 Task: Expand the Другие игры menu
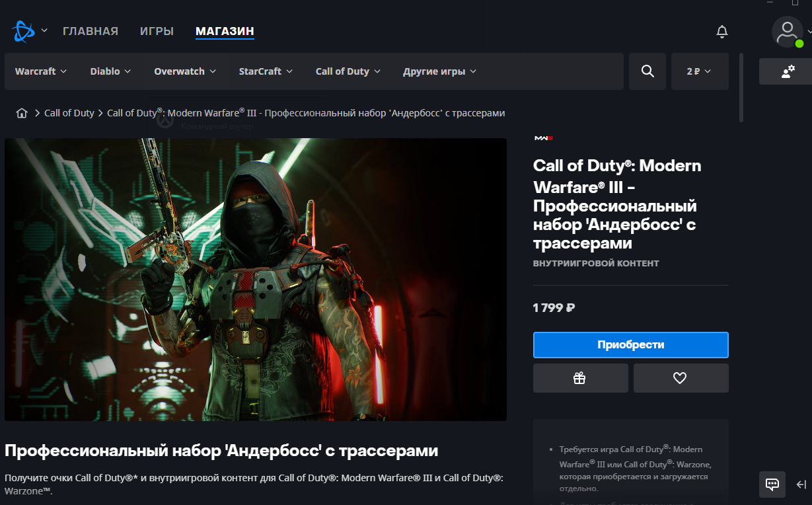coord(439,71)
